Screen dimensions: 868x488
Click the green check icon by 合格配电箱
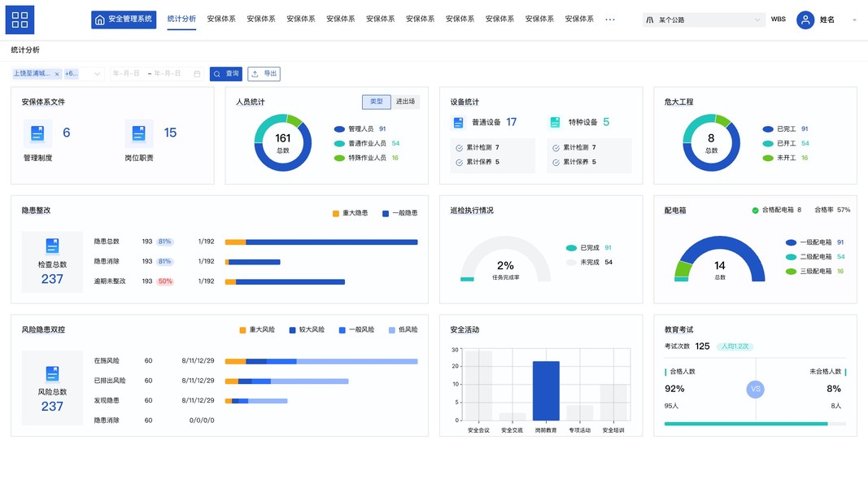[755, 211]
